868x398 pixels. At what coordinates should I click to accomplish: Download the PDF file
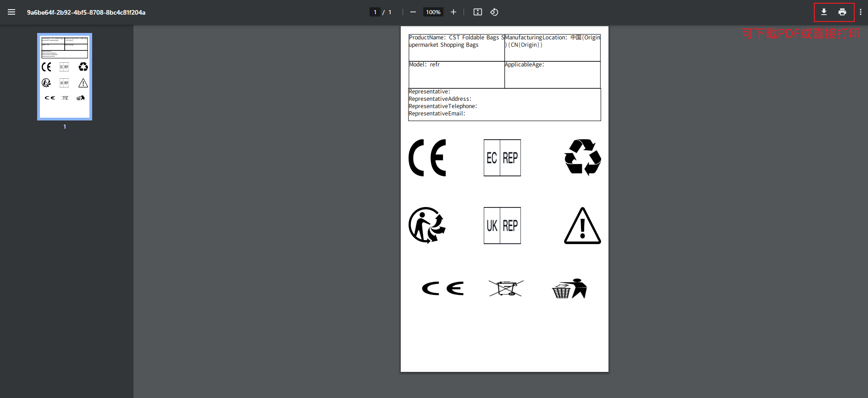pyautogui.click(x=824, y=12)
